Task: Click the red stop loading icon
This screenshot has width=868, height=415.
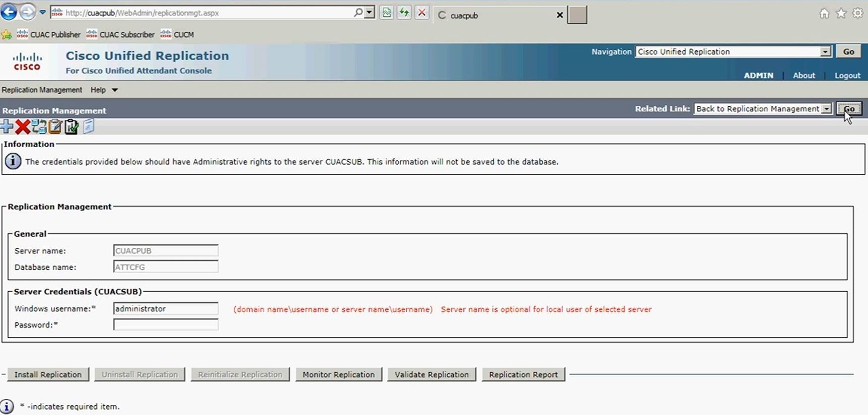Action: pos(422,13)
